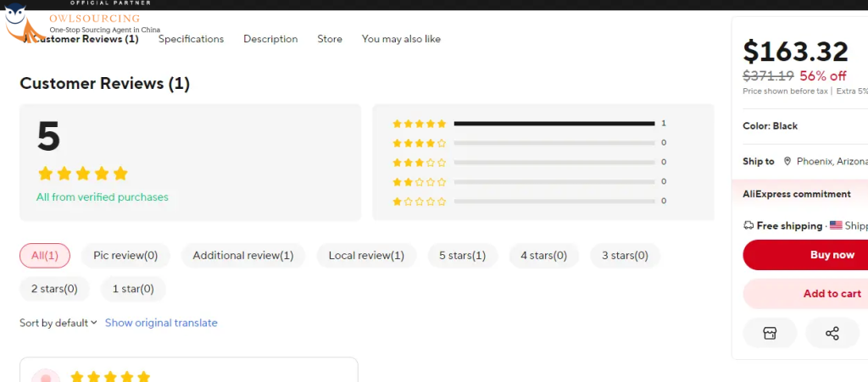Click the store icon button

[x=770, y=333]
